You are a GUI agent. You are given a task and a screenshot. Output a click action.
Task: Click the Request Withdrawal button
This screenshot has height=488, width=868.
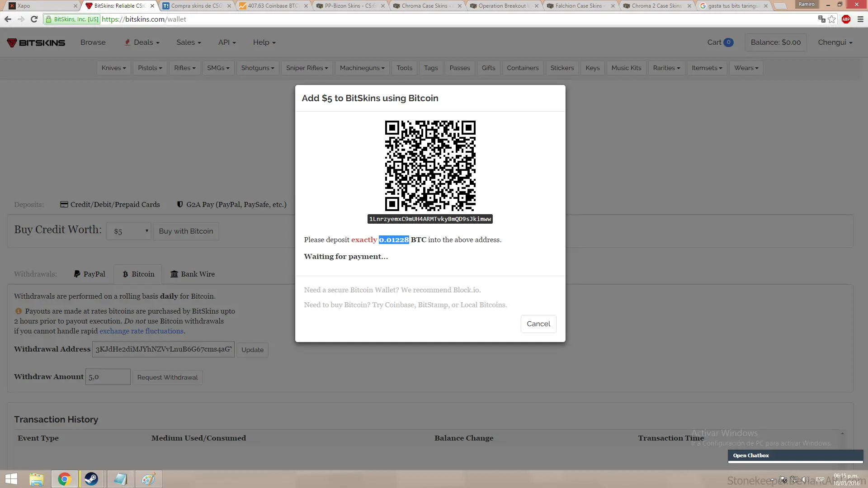[167, 377]
